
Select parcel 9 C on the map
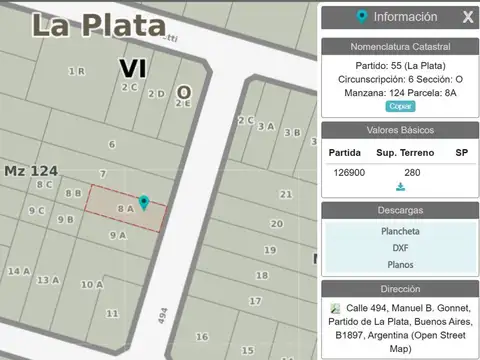point(36,210)
